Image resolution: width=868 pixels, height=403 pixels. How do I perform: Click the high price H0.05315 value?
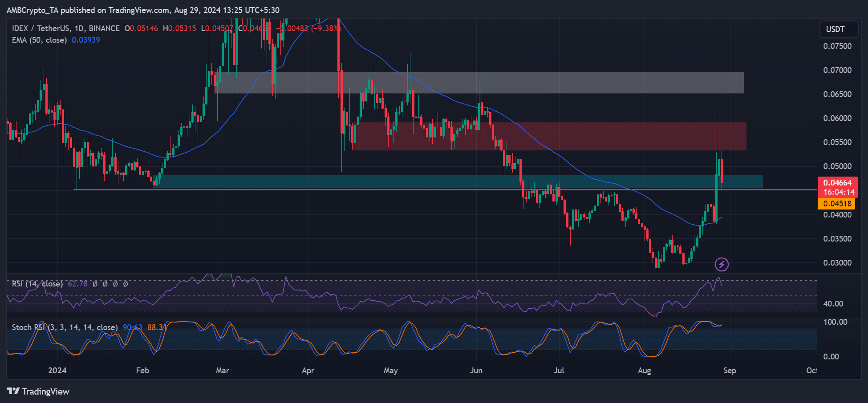tap(179, 28)
